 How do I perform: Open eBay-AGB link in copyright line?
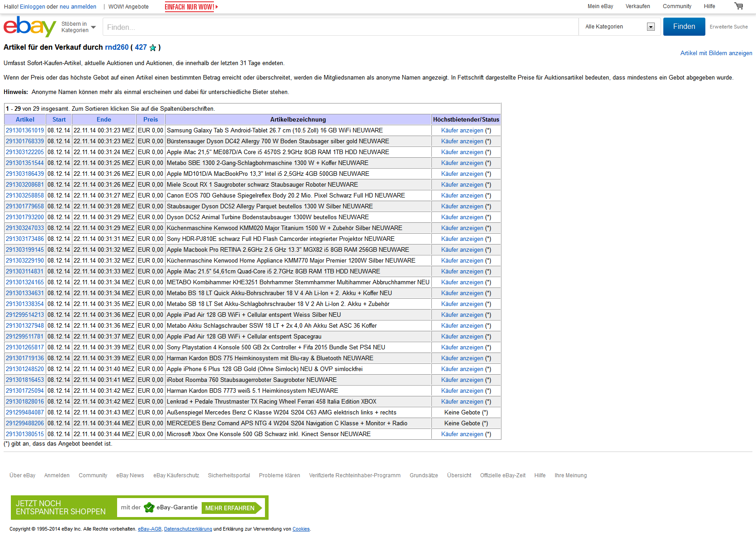click(150, 529)
